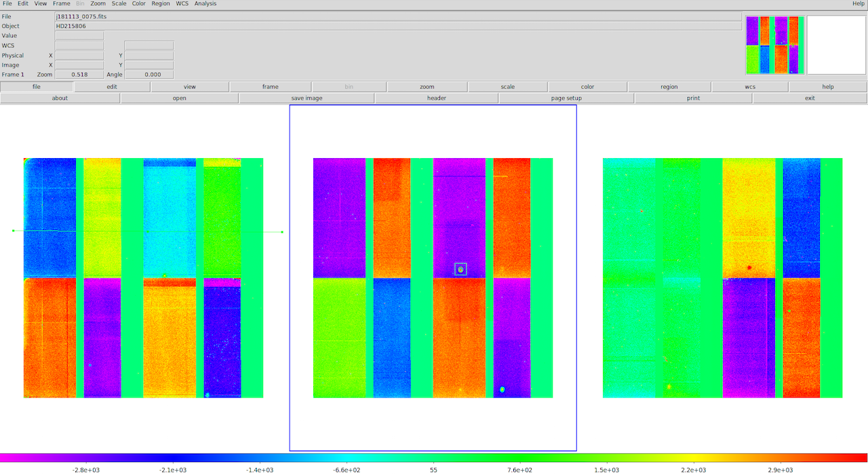
Task: Click the 'save image' button
Action: click(307, 98)
